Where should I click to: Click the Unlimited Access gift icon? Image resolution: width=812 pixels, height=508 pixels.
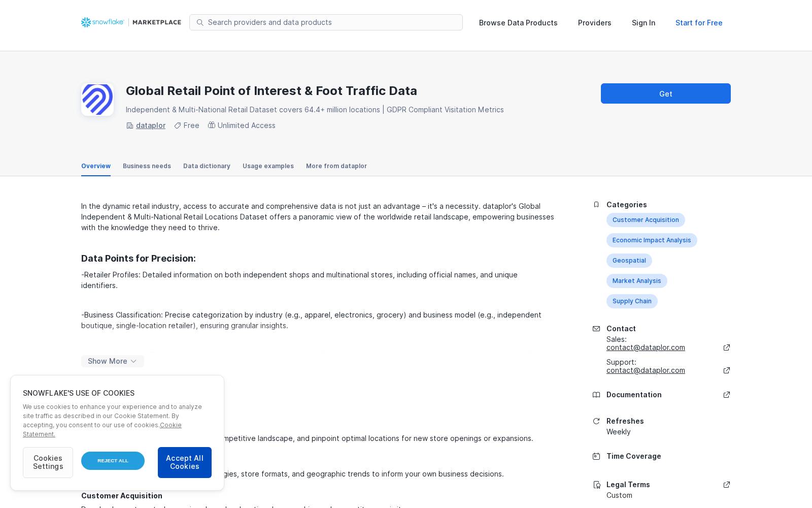click(x=212, y=125)
